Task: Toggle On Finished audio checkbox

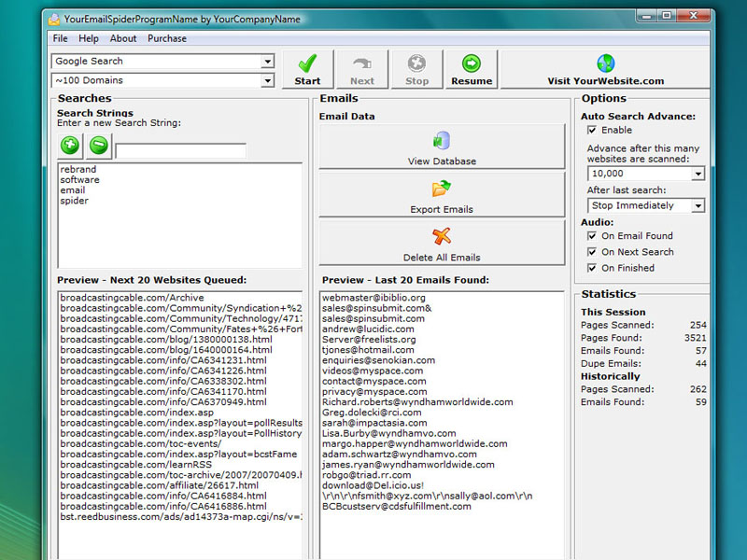Action: (x=592, y=268)
